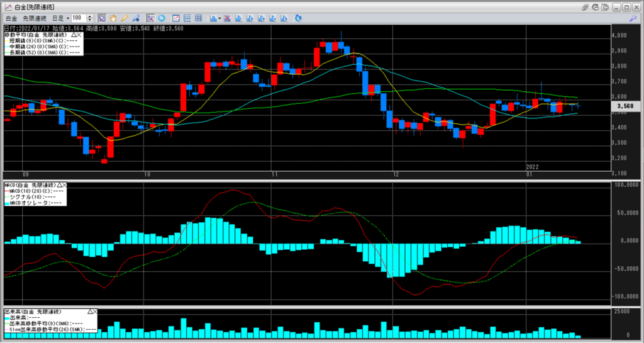The width and height of the screenshot is (644, 343).
Task: Decrease bar count with spinner down arrow
Action: pos(90,20)
